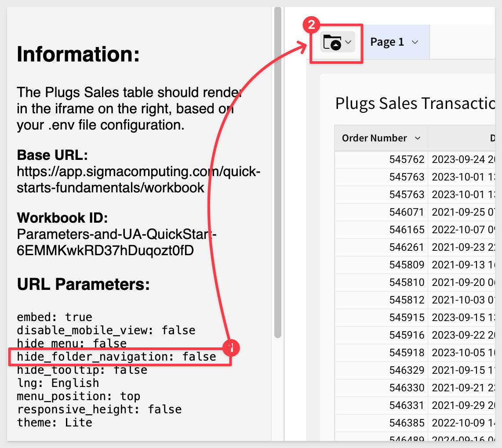Click date cell starting 2023-10-05
Screen dimensions: 502x448
coord(462,353)
